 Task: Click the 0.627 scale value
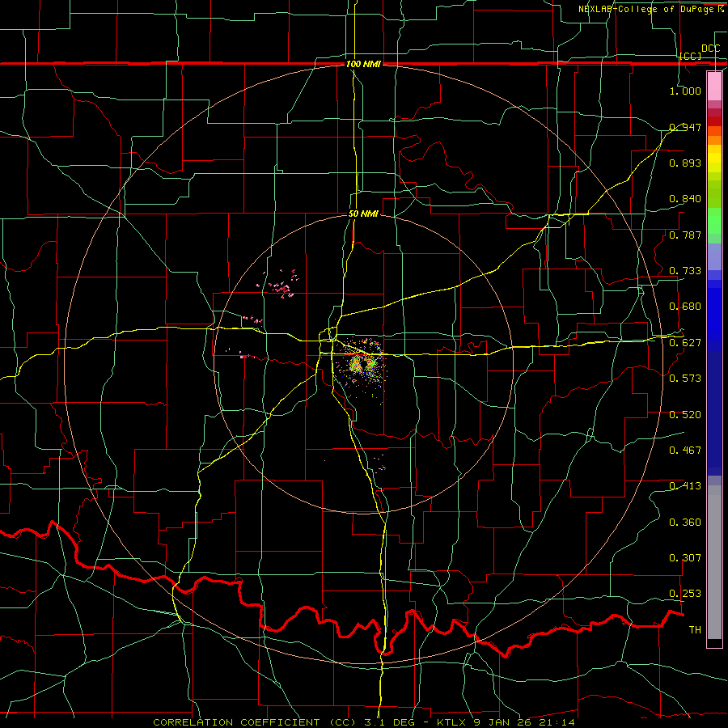pos(685,343)
